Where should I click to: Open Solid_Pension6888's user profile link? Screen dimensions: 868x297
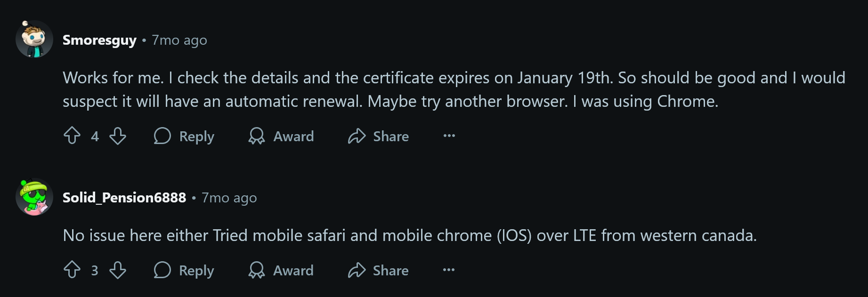coord(124,198)
